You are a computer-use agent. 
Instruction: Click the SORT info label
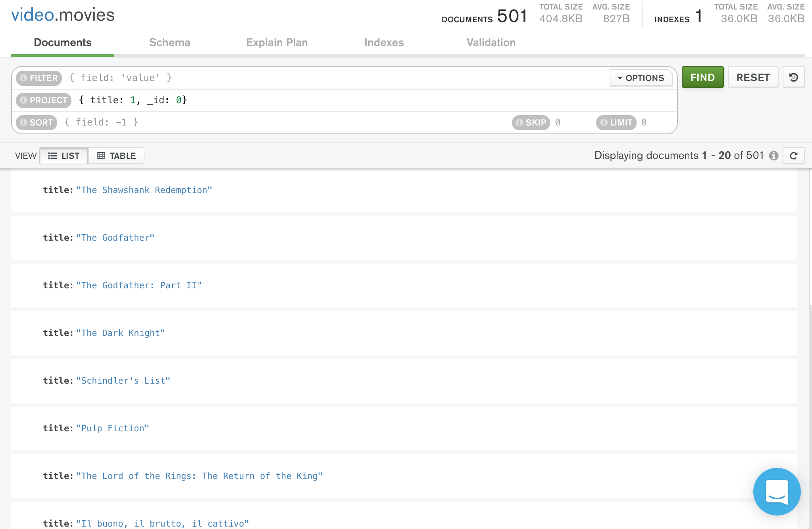(x=37, y=122)
